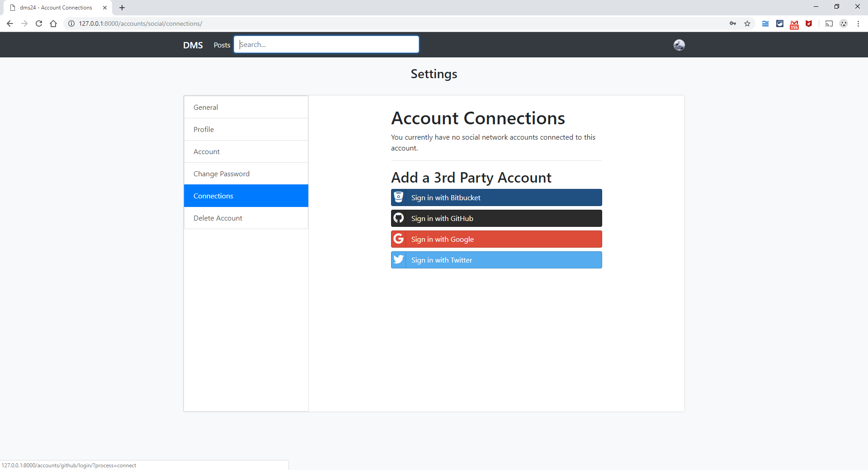The image size is (868, 470).
Task: Go to Change Password settings
Action: pyautogui.click(x=246, y=174)
